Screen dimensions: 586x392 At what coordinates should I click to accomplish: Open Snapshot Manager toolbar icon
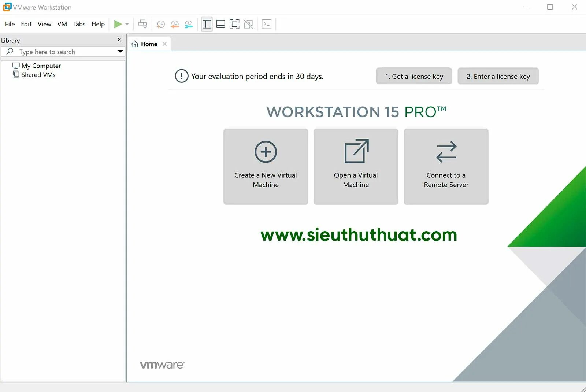[189, 24]
